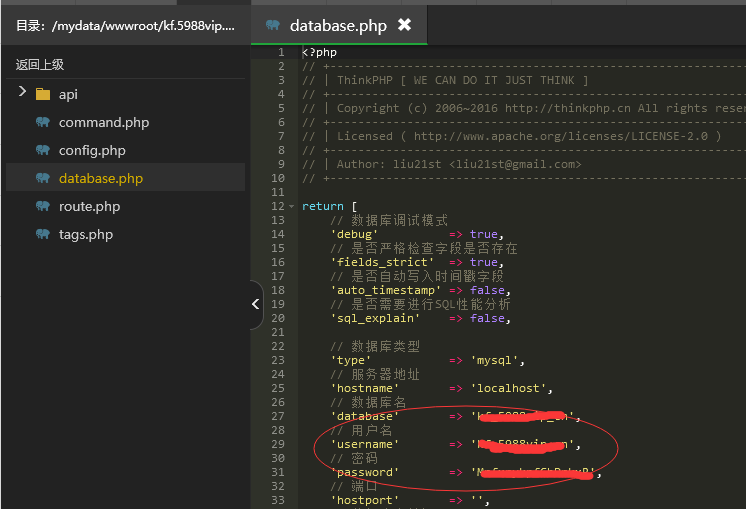This screenshot has height=509, width=746.
Task: Click the PHP icon next to config.php
Action: (42, 150)
